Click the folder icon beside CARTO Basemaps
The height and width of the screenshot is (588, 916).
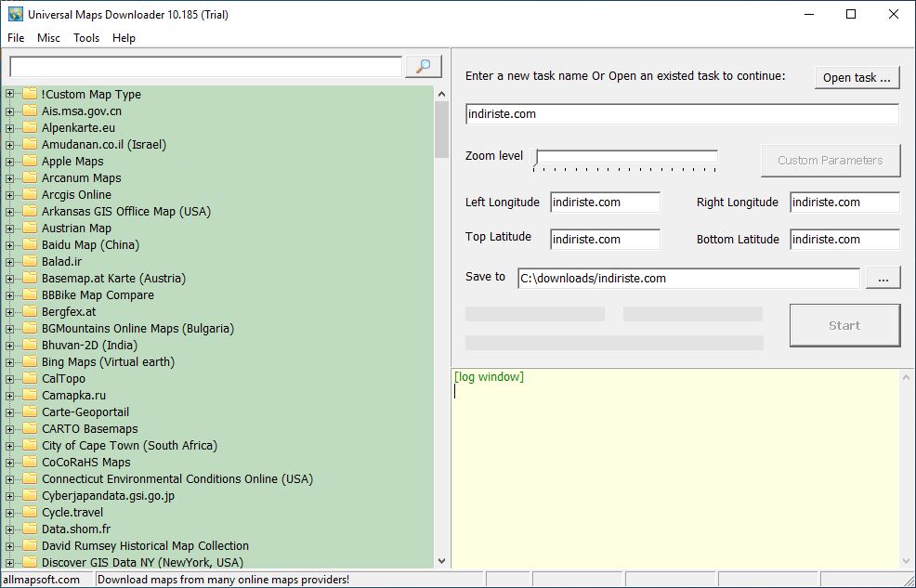tap(29, 428)
